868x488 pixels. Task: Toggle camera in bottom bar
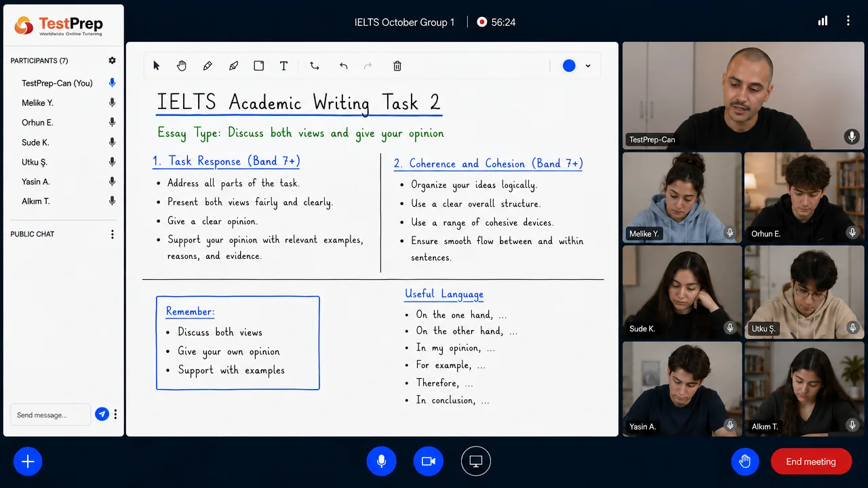pyautogui.click(x=428, y=462)
